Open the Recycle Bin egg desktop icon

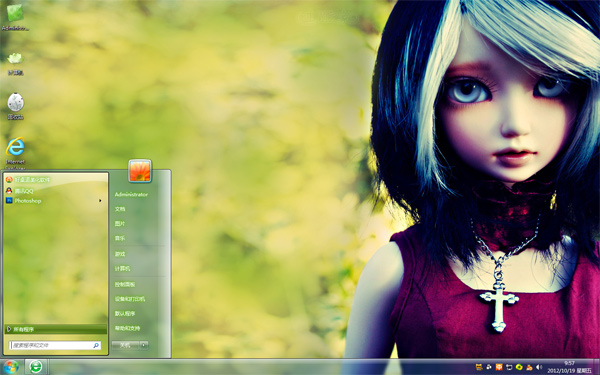(15, 106)
